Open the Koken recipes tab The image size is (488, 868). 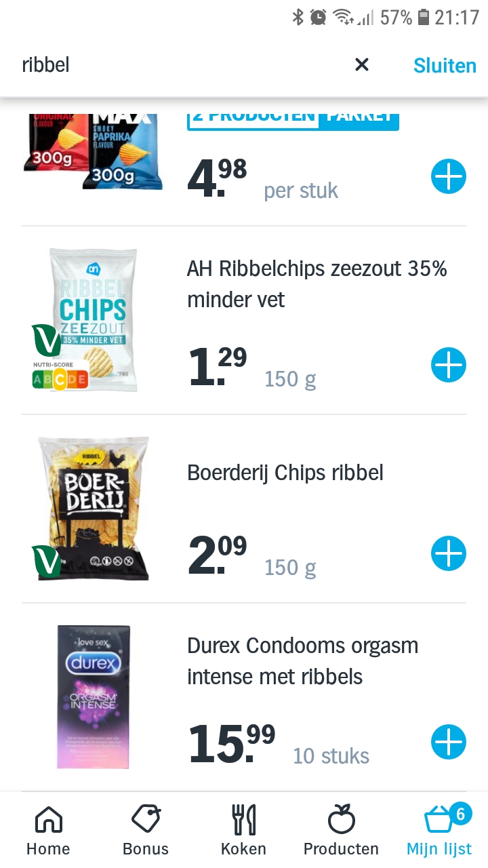(x=243, y=830)
